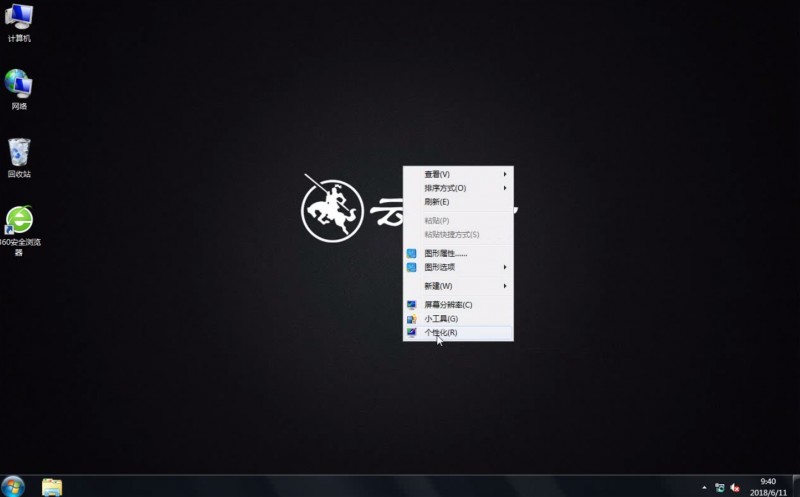Click the 图形属性 Intel graphics icon

412,253
